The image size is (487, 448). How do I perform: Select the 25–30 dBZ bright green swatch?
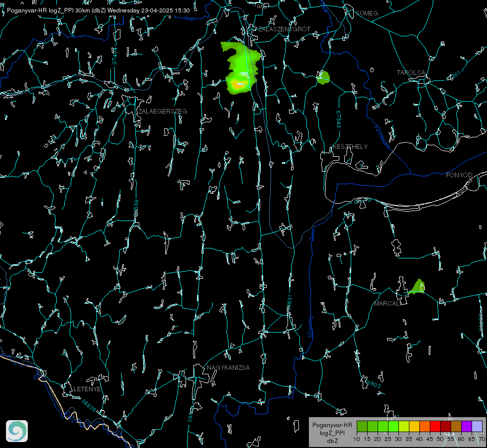tap(393, 426)
